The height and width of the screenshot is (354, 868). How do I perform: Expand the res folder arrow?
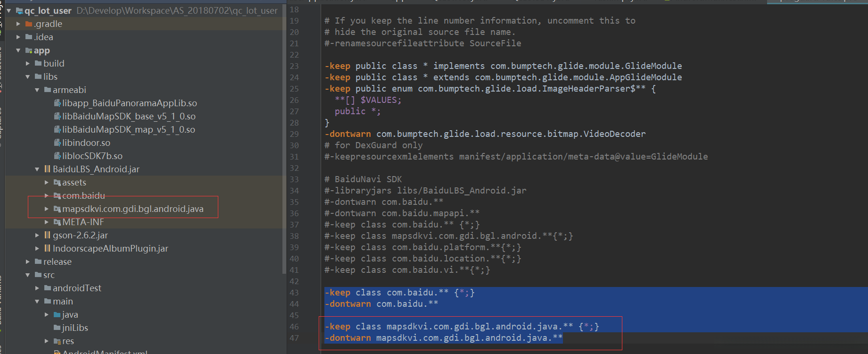pyautogui.click(x=47, y=341)
